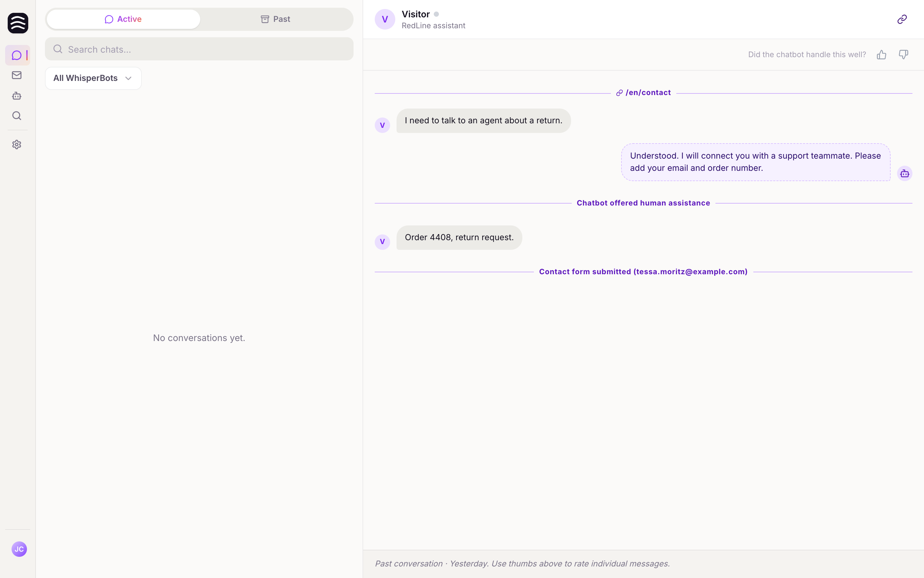924x578 pixels.
Task: Copy conversation link icon at top right
Action: pyautogui.click(x=902, y=19)
